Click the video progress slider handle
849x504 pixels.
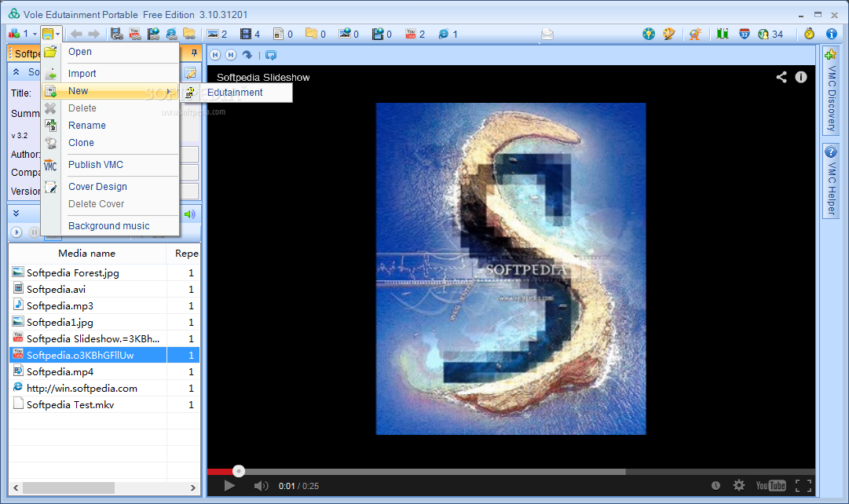click(x=239, y=471)
